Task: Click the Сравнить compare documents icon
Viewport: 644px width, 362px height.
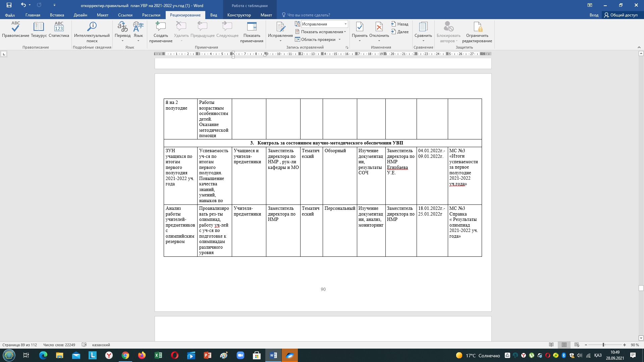Action: 423,27
